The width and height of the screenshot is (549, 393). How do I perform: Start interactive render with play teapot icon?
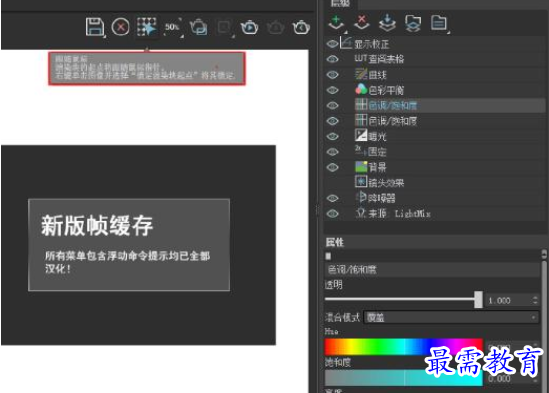[249, 27]
